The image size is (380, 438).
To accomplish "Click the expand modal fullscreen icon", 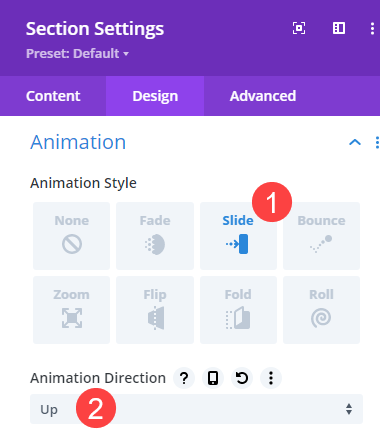I will pos(299,28).
